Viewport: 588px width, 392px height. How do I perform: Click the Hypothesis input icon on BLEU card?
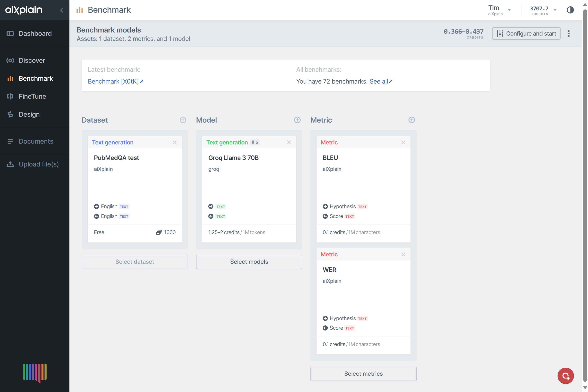point(325,207)
